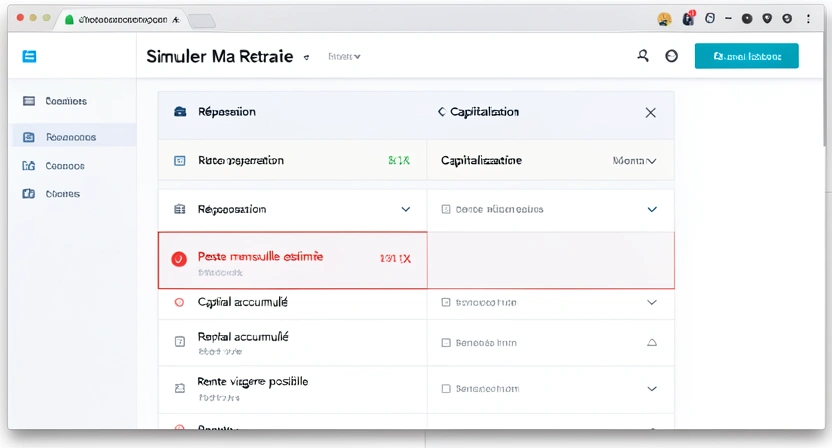
Task: Toggle the checkbox in the first right row
Action: pos(446,209)
